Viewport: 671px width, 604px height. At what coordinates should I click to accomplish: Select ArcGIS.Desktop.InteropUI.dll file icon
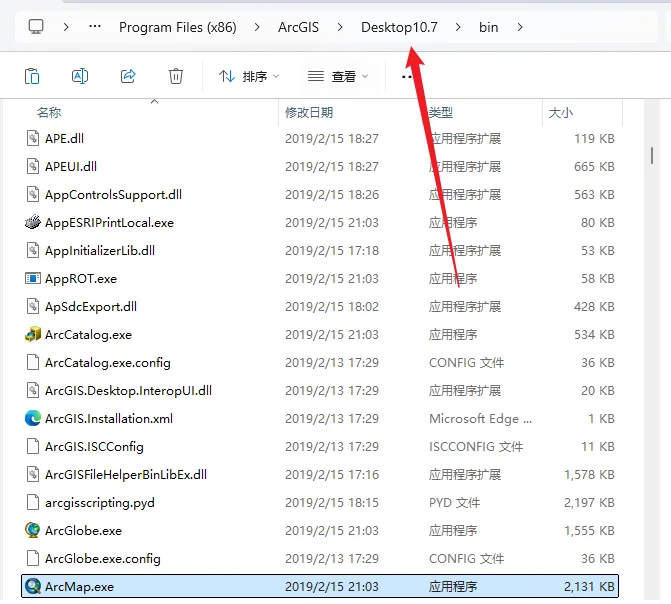click(33, 390)
